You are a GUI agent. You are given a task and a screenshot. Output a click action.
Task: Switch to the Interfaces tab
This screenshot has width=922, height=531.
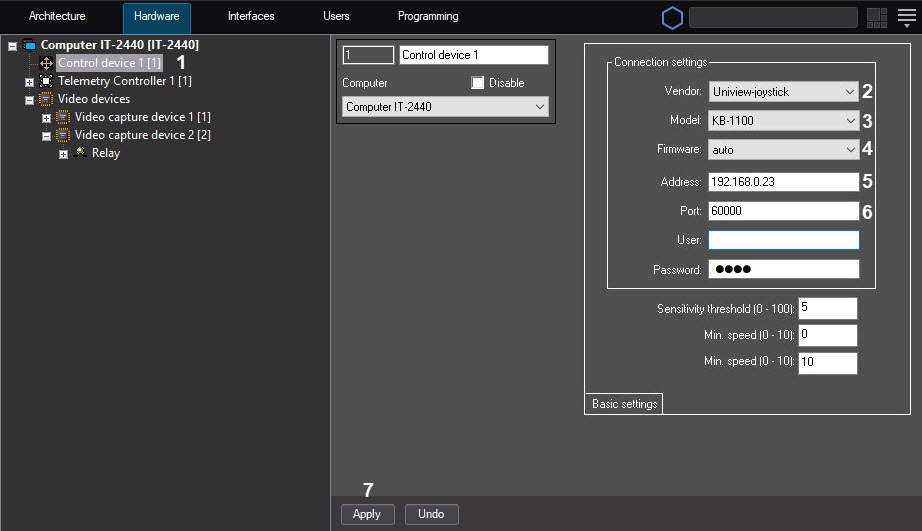coord(251,17)
